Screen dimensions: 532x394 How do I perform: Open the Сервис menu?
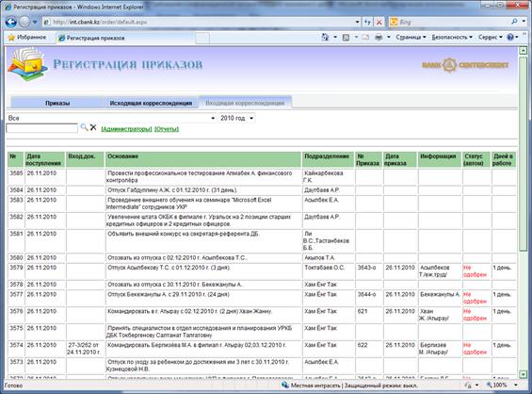tap(490, 38)
